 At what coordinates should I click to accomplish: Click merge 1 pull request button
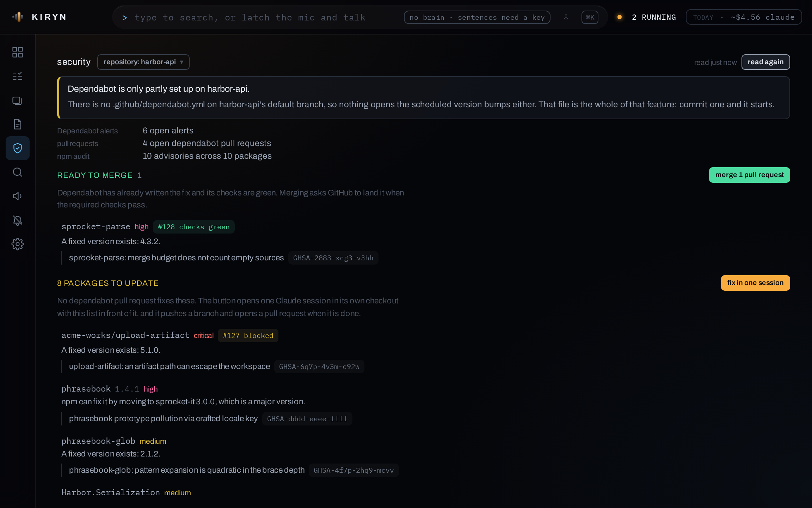(749, 175)
